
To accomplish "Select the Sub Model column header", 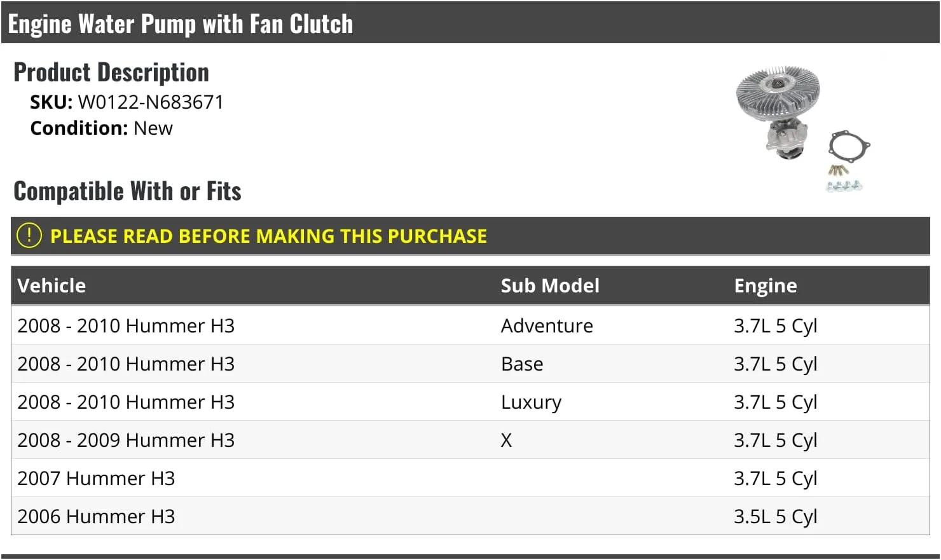I will 550,285.
